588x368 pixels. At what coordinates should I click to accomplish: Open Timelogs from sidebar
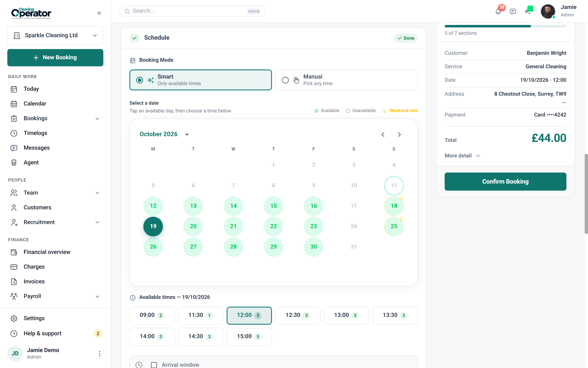[x=55, y=133]
